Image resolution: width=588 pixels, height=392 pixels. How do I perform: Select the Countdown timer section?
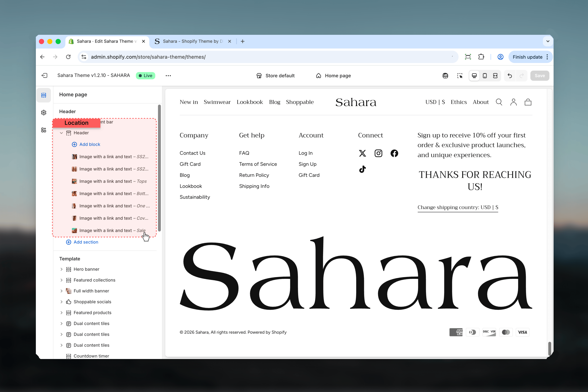88,356
